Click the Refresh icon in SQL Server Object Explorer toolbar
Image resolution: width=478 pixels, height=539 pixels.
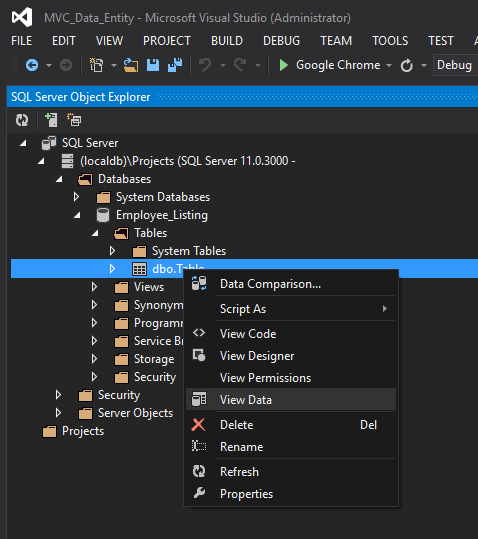pyautogui.click(x=22, y=120)
